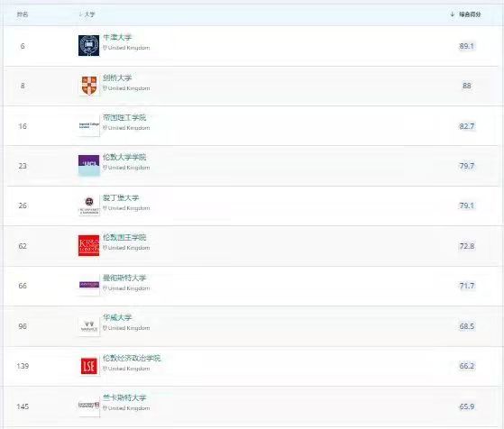Click the Lancaster University logo
The width and height of the screenshot is (504, 429).
pos(88,406)
